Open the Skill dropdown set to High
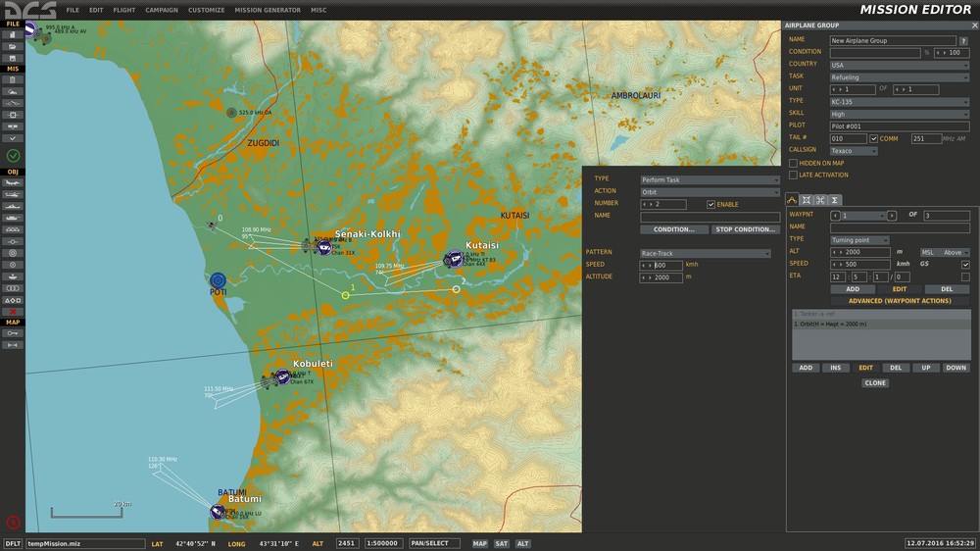 point(900,114)
